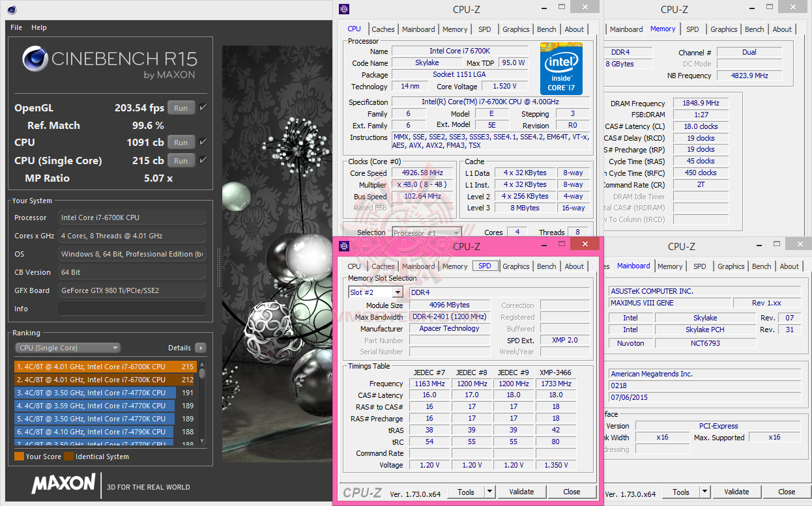Open the File menu in Cinebench
This screenshot has height=506, width=812.
coord(16,27)
